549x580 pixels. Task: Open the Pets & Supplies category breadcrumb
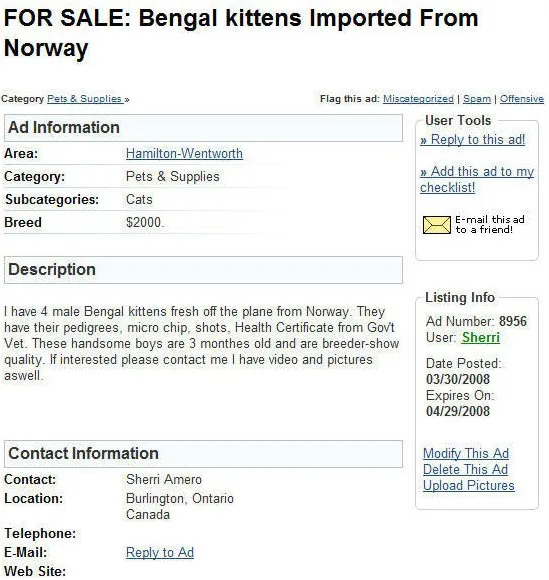[x=85, y=99]
